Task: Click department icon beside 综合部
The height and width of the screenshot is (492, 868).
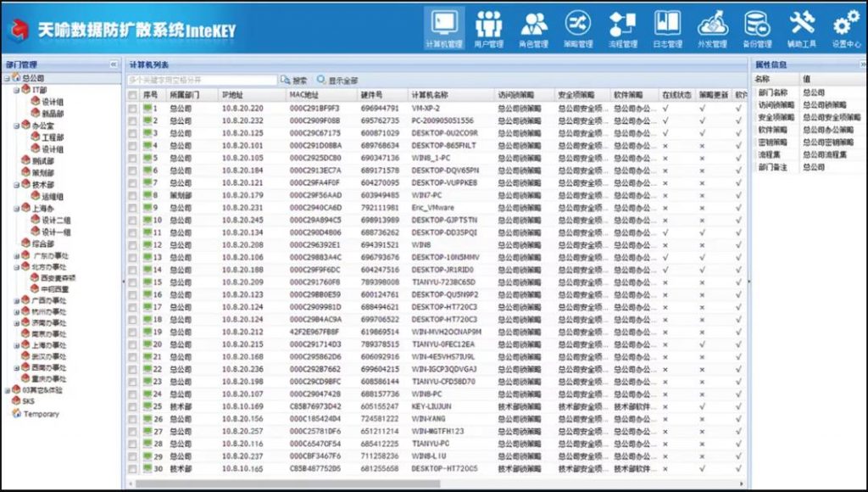Action: (x=25, y=243)
